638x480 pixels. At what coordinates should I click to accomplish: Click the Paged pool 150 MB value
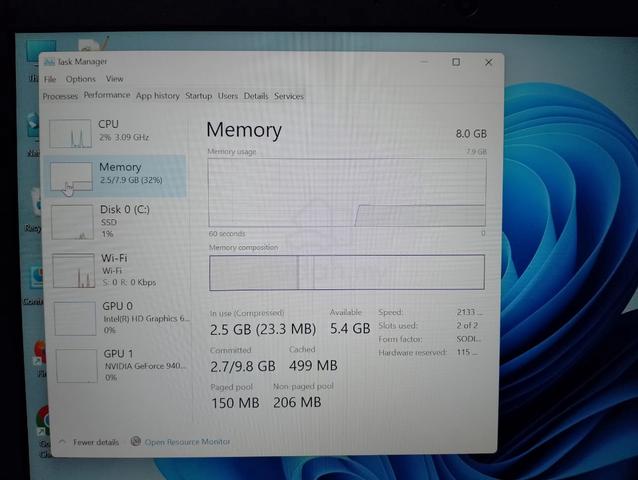coord(235,403)
